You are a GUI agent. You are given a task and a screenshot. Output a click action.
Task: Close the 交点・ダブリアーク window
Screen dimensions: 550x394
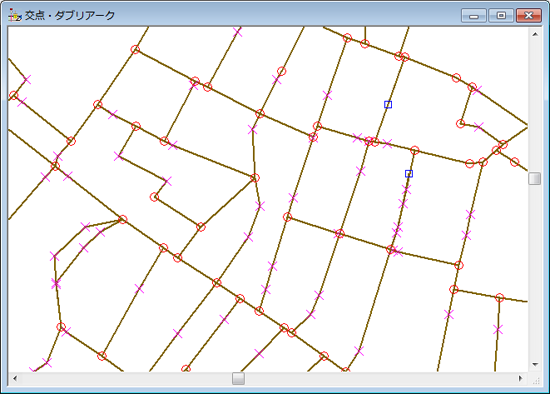click(529, 16)
